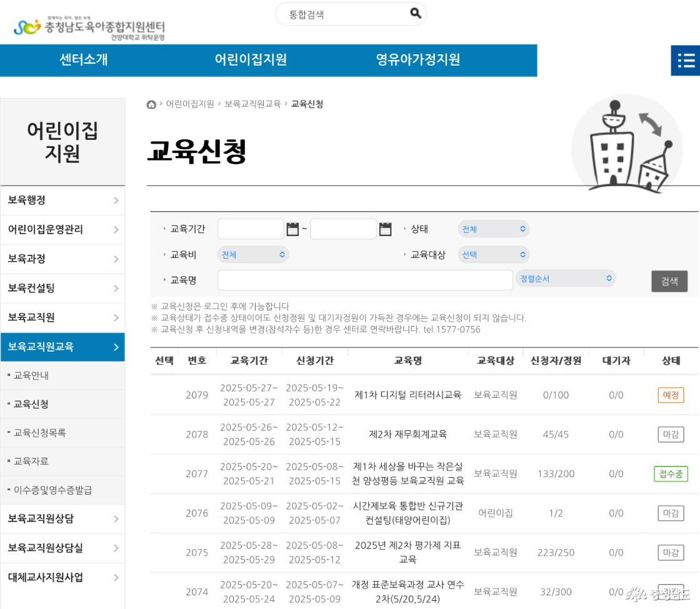Open the 정렬순서 dropdown
700x609 pixels.
pos(566,279)
